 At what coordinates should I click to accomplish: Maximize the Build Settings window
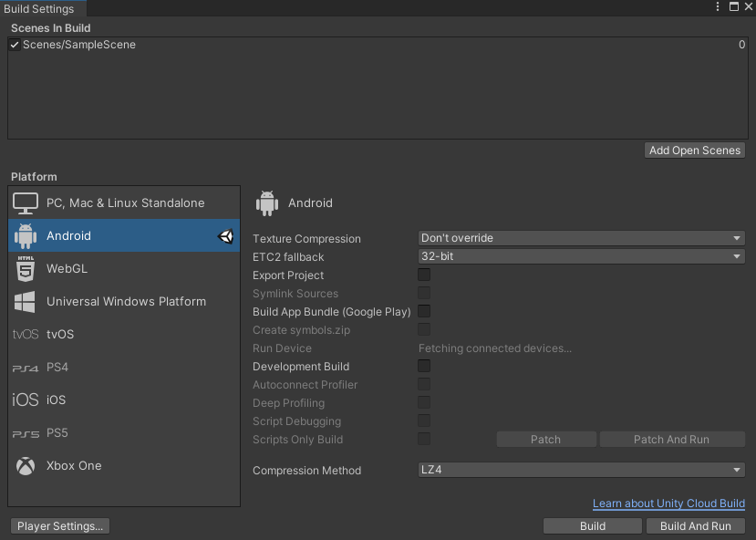(x=734, y=6)
